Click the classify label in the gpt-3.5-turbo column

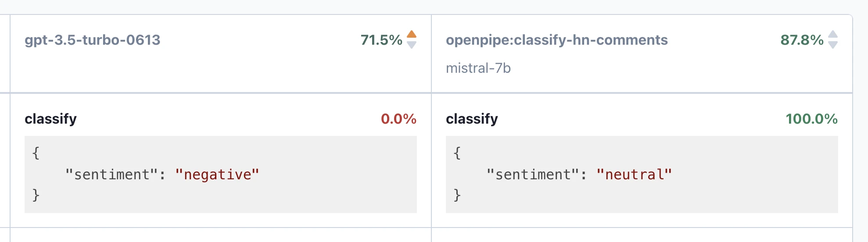point(50,119)
